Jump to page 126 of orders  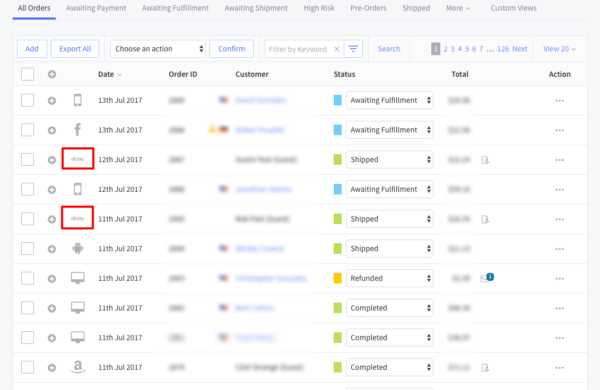click(503, 49)
